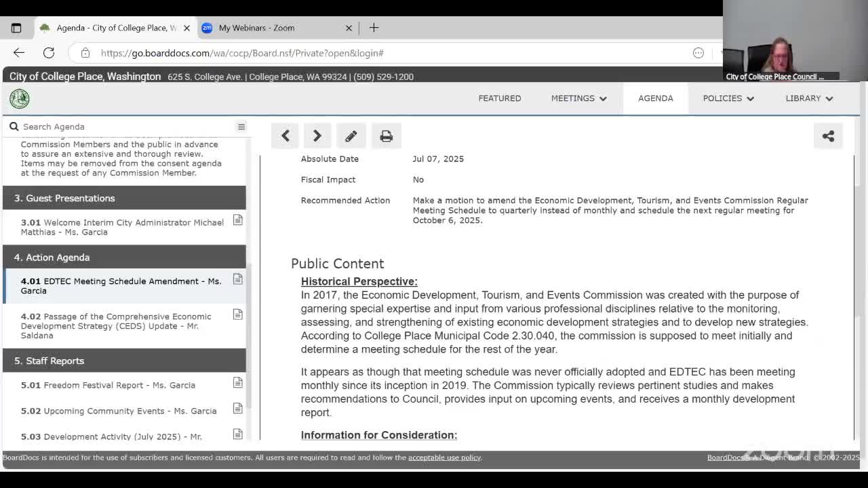Click the Recommended Action label

click(346, 201)
